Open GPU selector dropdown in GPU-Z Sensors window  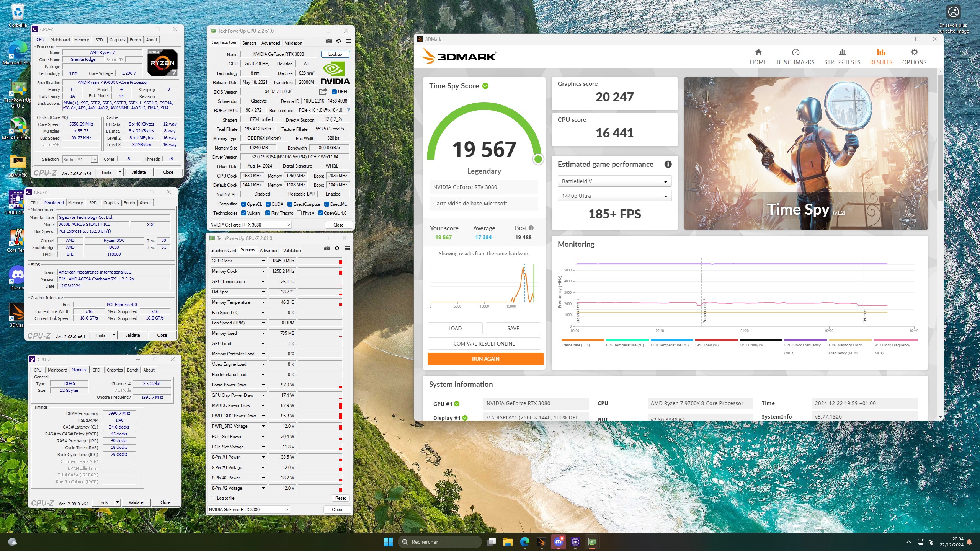[x=249, y=509]
